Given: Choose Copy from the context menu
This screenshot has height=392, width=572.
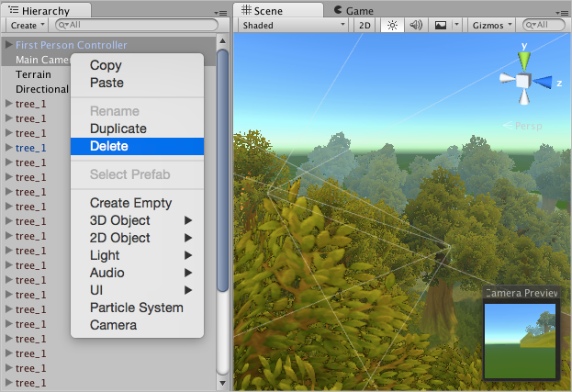Looking at the screenshot, I should 137,65.
